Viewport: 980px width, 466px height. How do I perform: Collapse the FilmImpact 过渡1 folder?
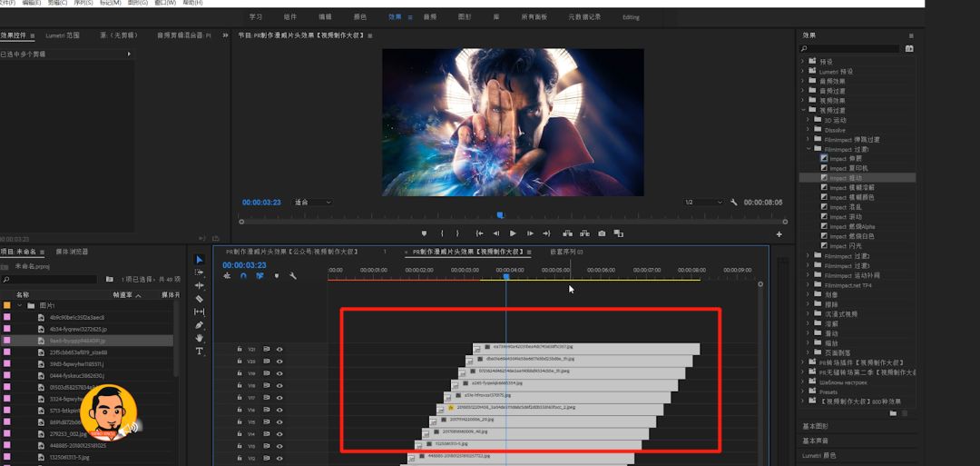808,150
